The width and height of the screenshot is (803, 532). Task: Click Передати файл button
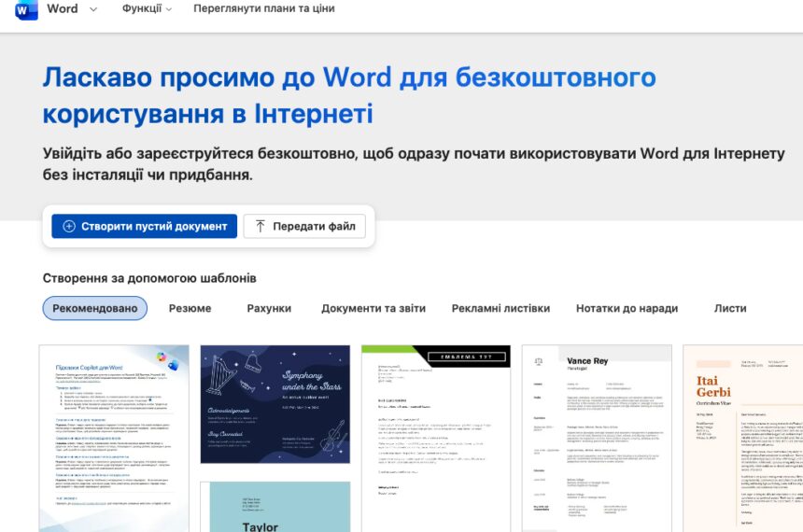[x=304, y=226]
